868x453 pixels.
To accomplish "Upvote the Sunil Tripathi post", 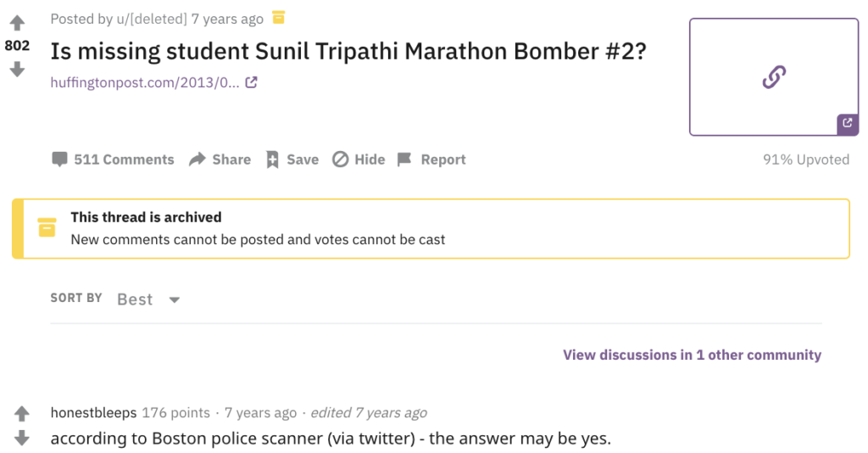I will 17,23.
